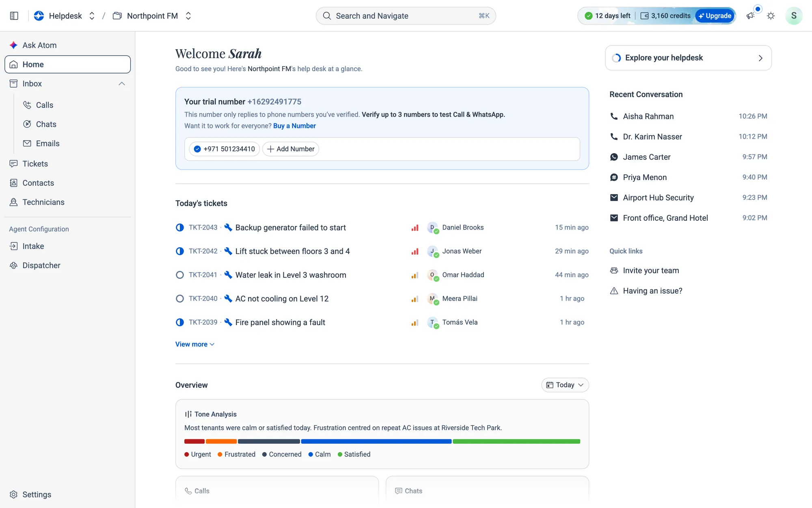Click the Buy a Number link
Viewport: 812px width, 508px height.
tap(294, 126)
